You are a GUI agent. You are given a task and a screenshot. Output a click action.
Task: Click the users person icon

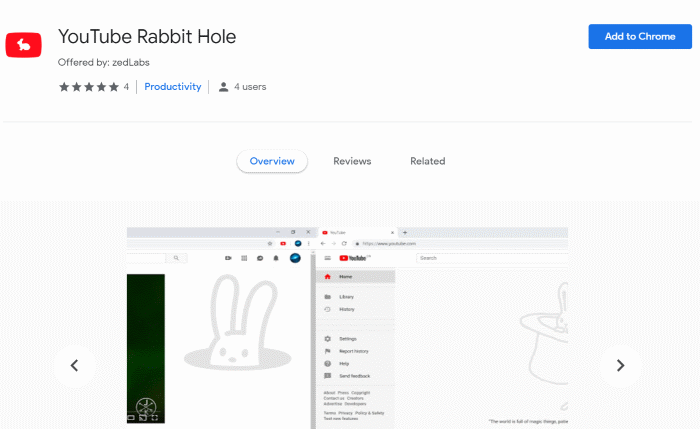223,87
